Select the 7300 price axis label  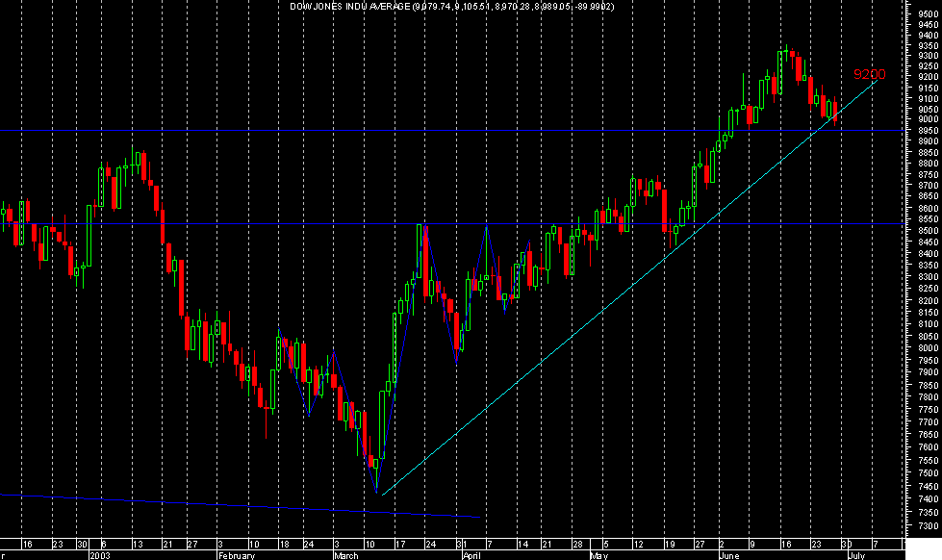click(x=929, y=526)
